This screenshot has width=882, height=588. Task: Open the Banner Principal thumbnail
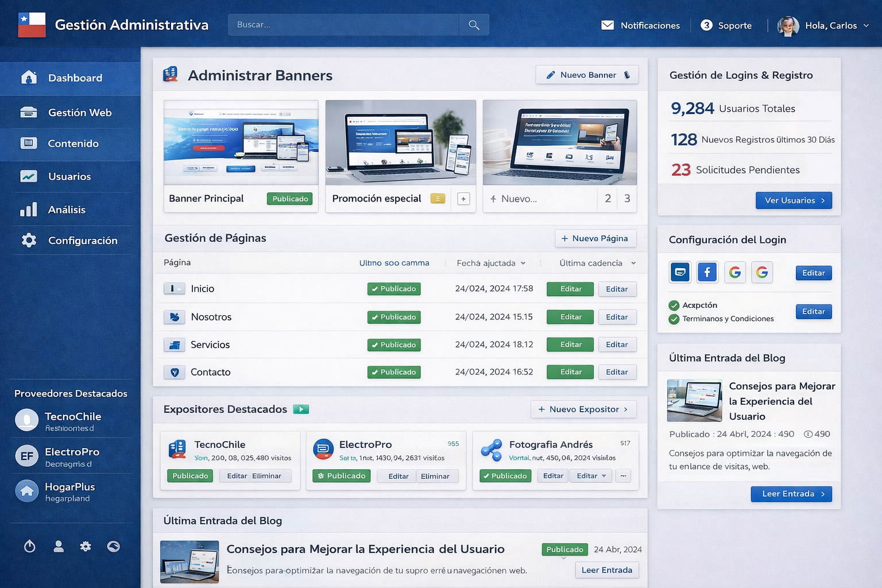point(241,142)
